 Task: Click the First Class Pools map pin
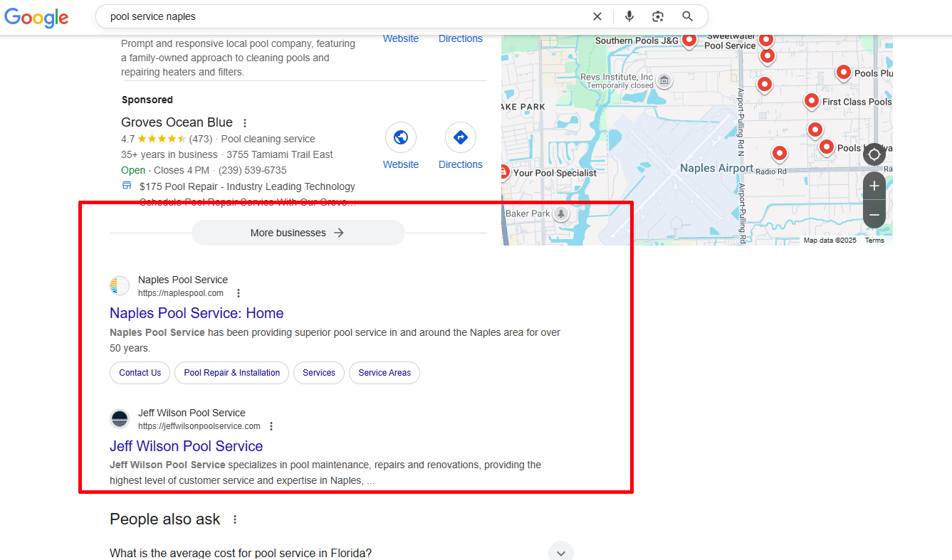pos(812,100)
